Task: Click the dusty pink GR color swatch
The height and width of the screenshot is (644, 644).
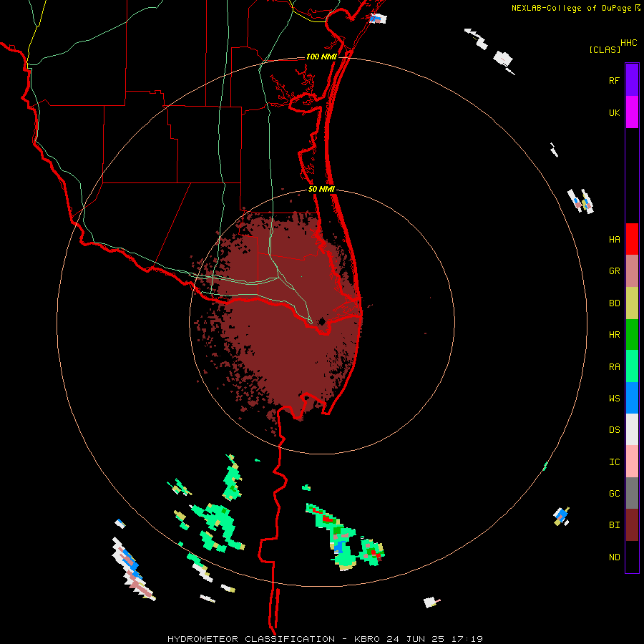Action: tap(632, 271)
